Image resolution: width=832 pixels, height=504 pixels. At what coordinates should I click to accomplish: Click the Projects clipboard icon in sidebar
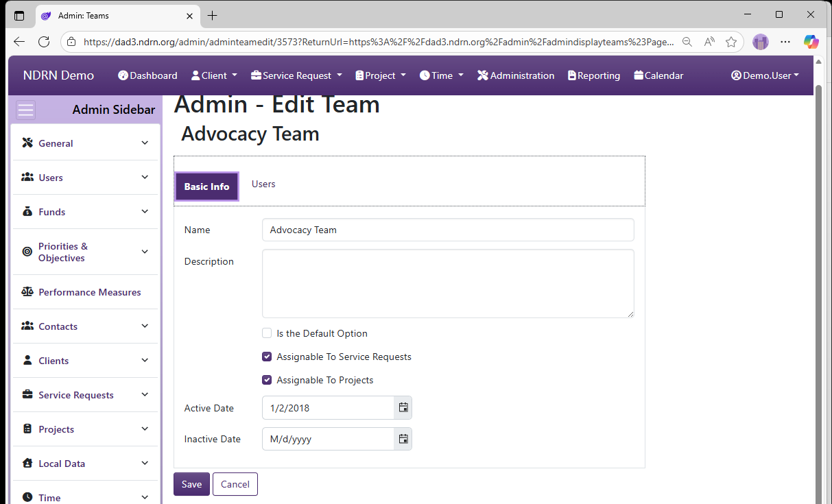point(27,429)
